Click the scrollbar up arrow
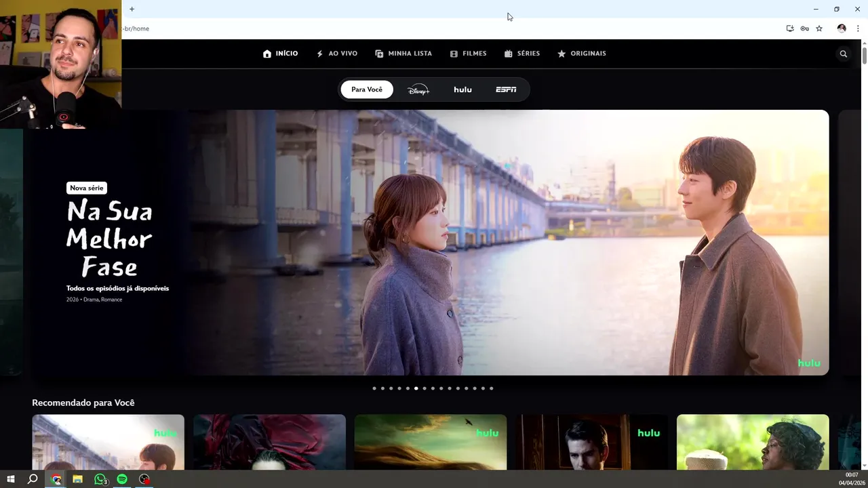 click(864, 43)
